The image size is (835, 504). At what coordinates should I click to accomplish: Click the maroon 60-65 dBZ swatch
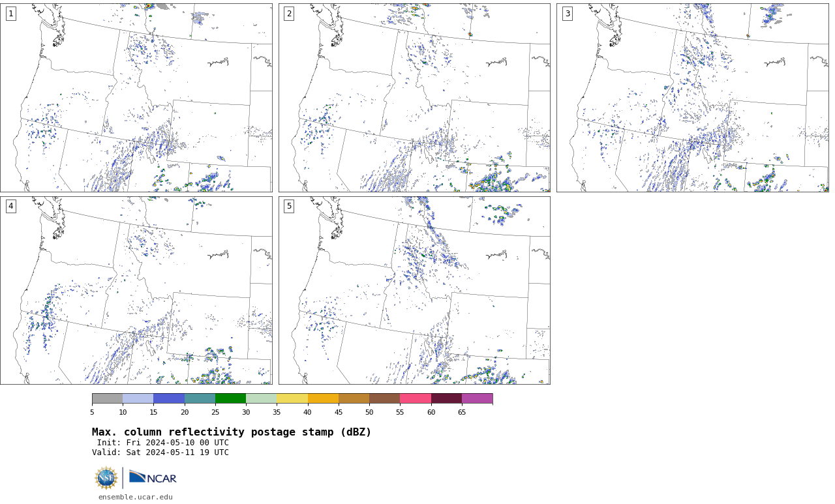coord(446,398)
